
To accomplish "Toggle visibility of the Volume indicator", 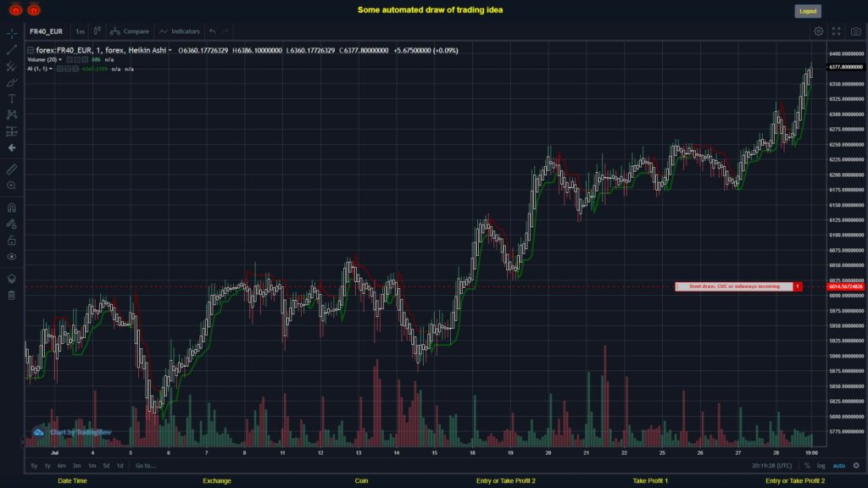I will click(x=70, y=60).
